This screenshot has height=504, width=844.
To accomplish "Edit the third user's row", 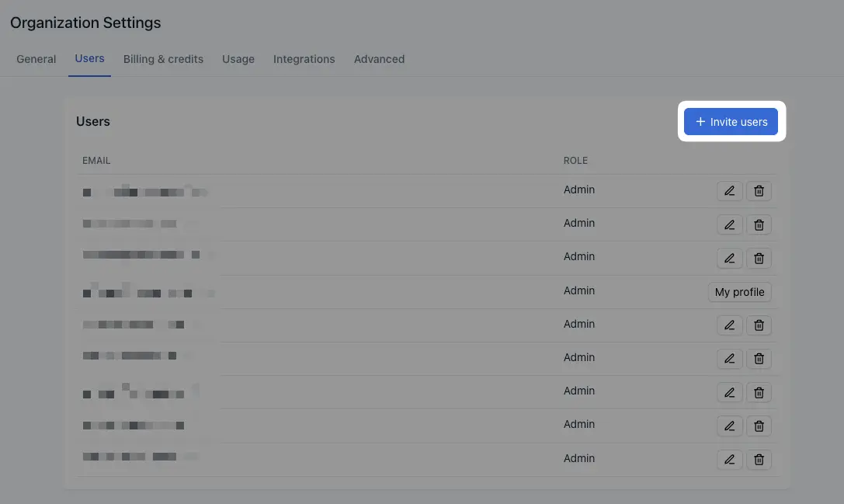I will click(729, 259).
